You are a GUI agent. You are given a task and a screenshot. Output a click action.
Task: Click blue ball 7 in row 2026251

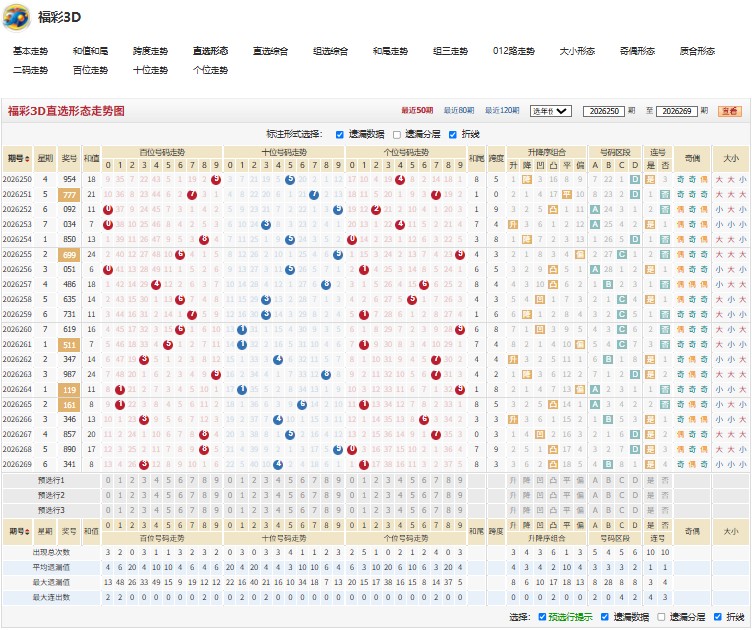[314, 195]
